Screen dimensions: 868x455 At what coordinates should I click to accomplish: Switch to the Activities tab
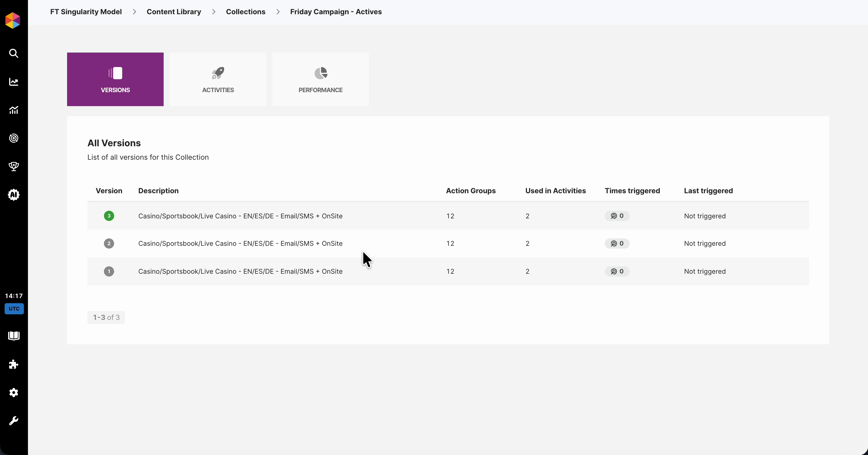pyautogui.click(x=218, y=79)
